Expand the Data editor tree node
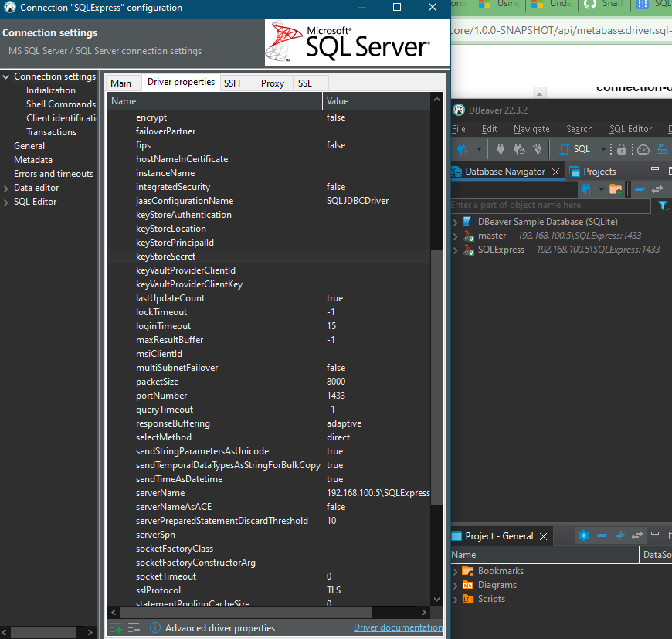 tap(6, 188)
